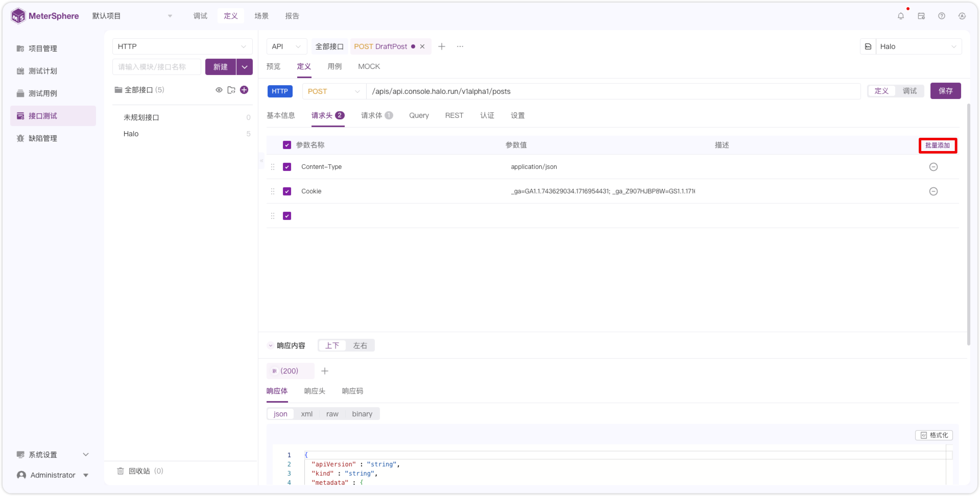This screenshot has height=496, width=980.
Task: Expand the 系统设置 sidebar menu
Action: tap(53, 455)
